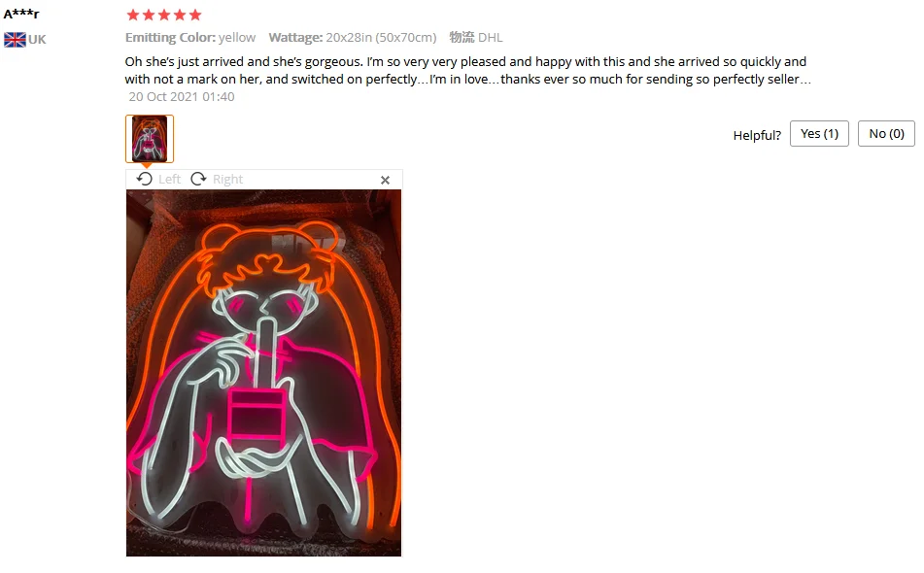Click the rotate right arrow icon
924x573 pixels.
(198, 179)
